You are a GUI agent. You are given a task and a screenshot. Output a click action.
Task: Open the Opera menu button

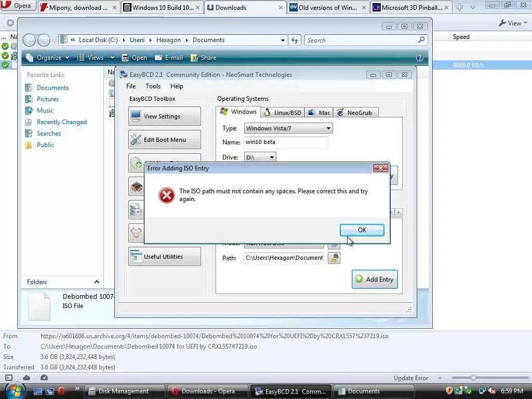pyautogui.click(x=18, y=5)
